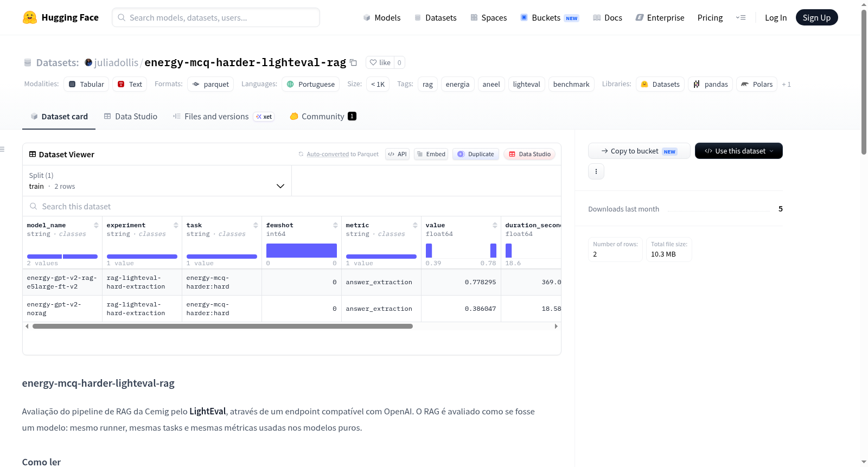The height and width of the screenshot is (467, 868).
Task: Click the Embed button
Action: point(431,155)
